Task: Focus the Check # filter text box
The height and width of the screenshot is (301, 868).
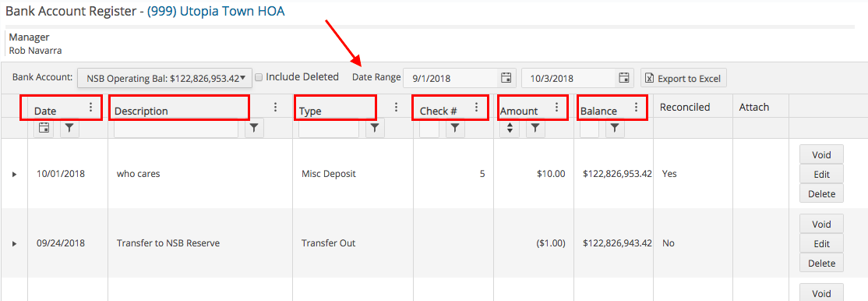Action: click(429, 128)
